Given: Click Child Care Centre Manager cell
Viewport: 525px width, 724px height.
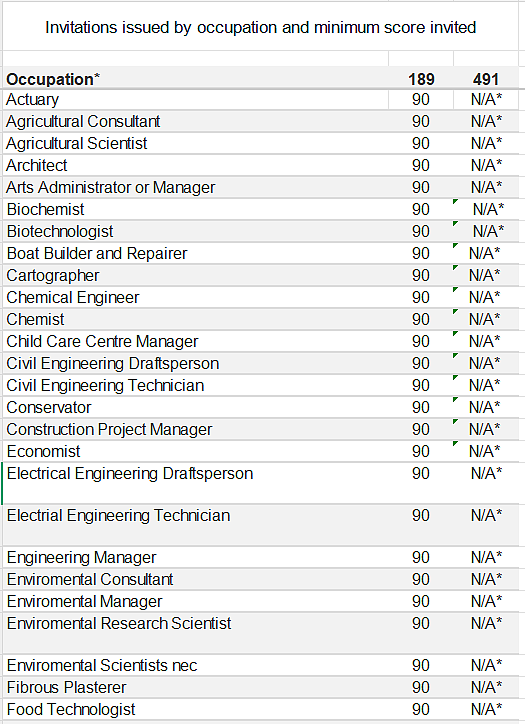Looking at the screenshot, I should [195, 341].
